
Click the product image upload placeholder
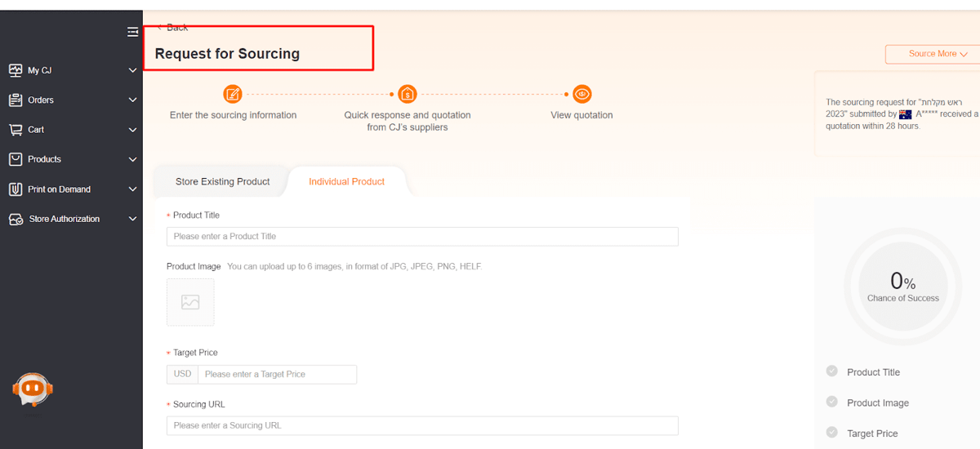point(190,302)
